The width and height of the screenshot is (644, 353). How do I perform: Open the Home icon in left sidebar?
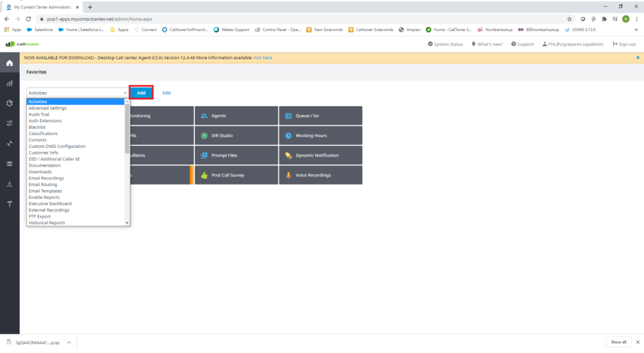[9, 63]
